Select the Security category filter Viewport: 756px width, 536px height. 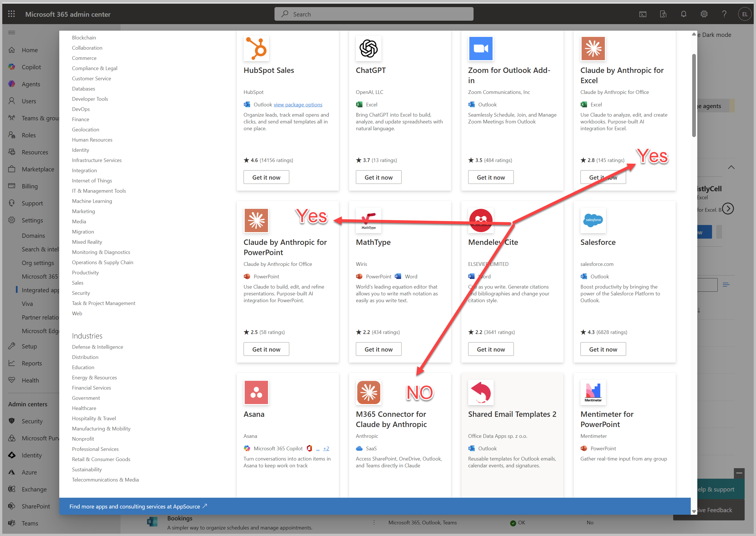[81, 293]
